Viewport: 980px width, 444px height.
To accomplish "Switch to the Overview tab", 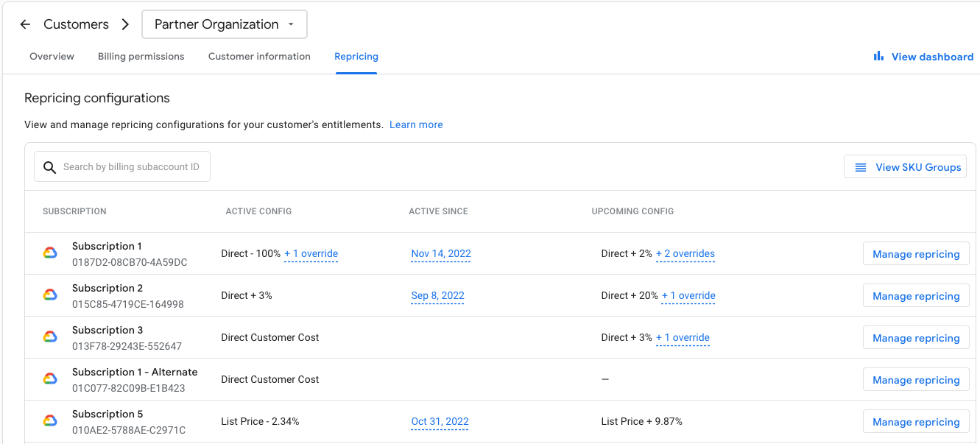I will (x=52, y=56).
